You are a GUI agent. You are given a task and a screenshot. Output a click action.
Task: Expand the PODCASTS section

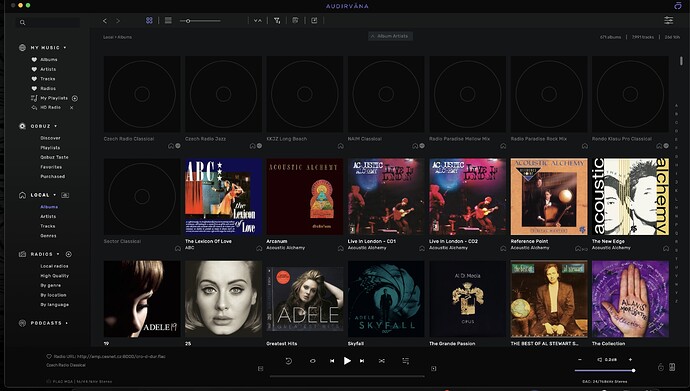click(x=66, y=323)
